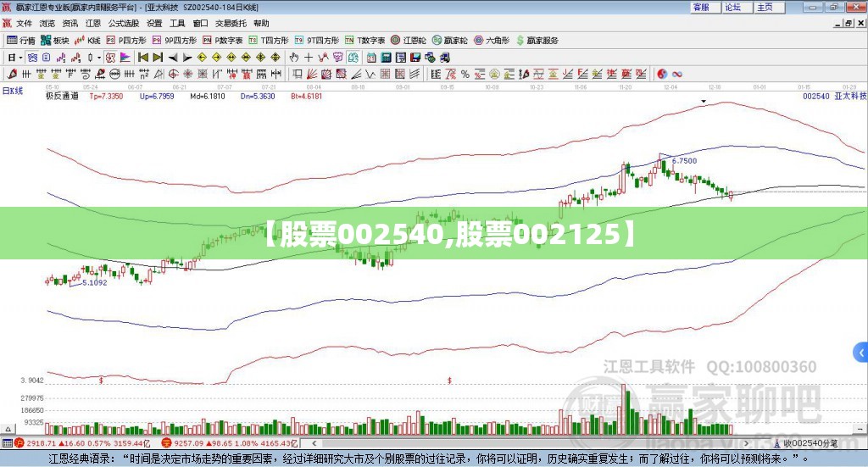Select the hand pan tool

point(294,58)
